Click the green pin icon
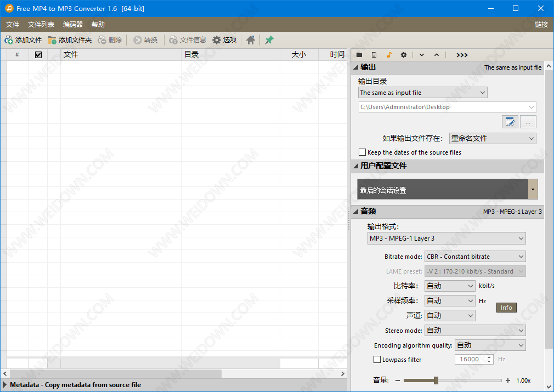Image resolution: width=554 pixels, height=392 pixels. tap(269, 40)
